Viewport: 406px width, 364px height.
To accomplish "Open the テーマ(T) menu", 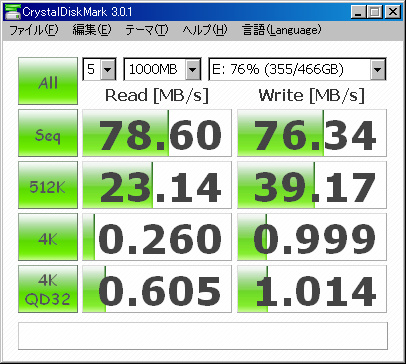I will pyautogui.click(x=147, y=30).
